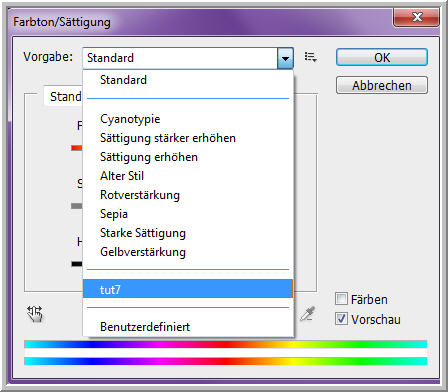Click the Abbrechen button
This screenshot has width=448, height=392.
click(x=382, y=85)
